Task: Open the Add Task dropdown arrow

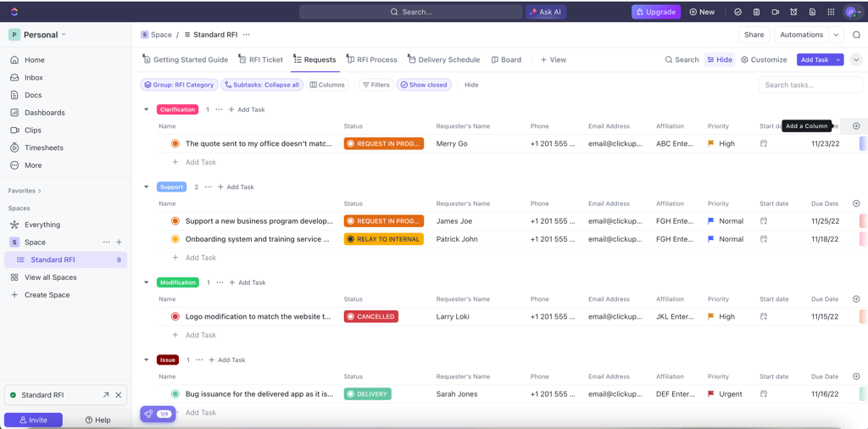Action: [x=838, y=60]
